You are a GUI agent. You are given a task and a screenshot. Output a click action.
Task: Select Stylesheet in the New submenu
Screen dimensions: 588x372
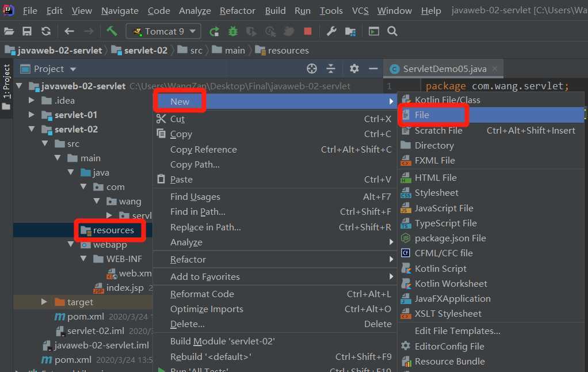click(x=491, y=192)
